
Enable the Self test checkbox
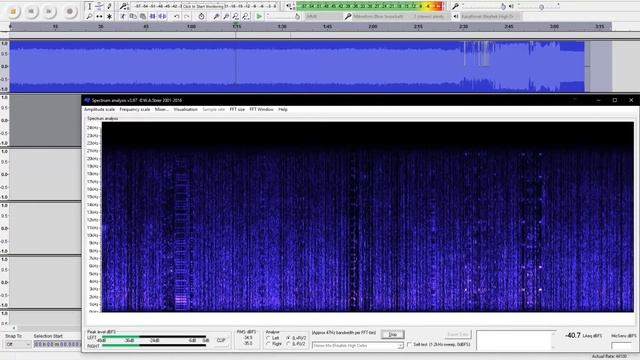point(409,344)
